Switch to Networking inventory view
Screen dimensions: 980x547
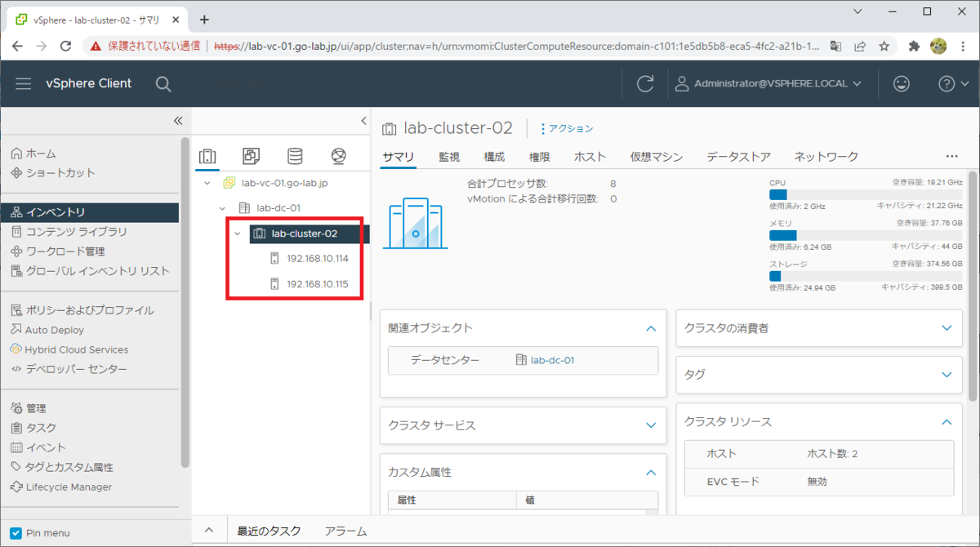[339, 156]
